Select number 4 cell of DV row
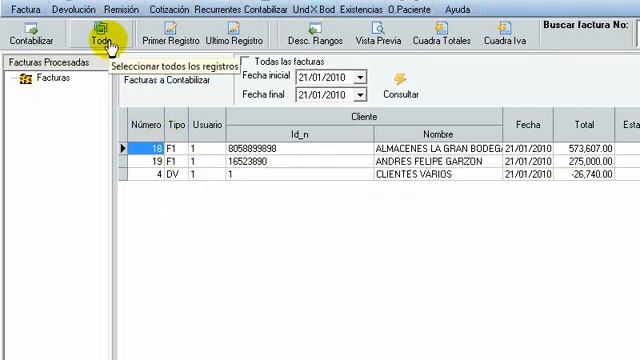Screen dimensions: 640x360 146,174
